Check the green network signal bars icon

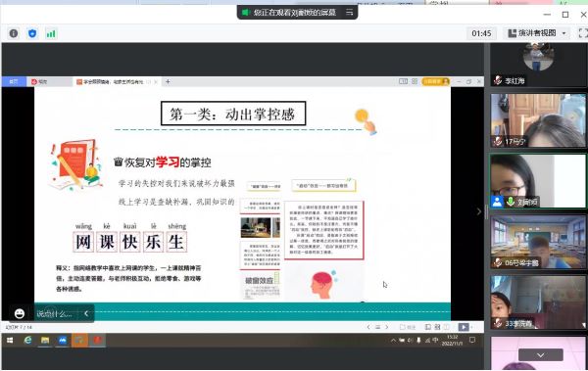51,33
